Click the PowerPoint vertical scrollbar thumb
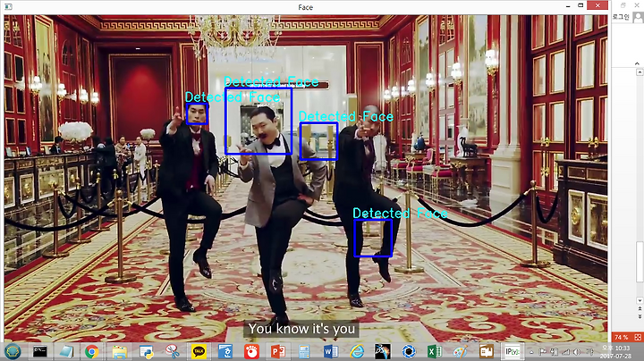644x361 pixels. 640,261
